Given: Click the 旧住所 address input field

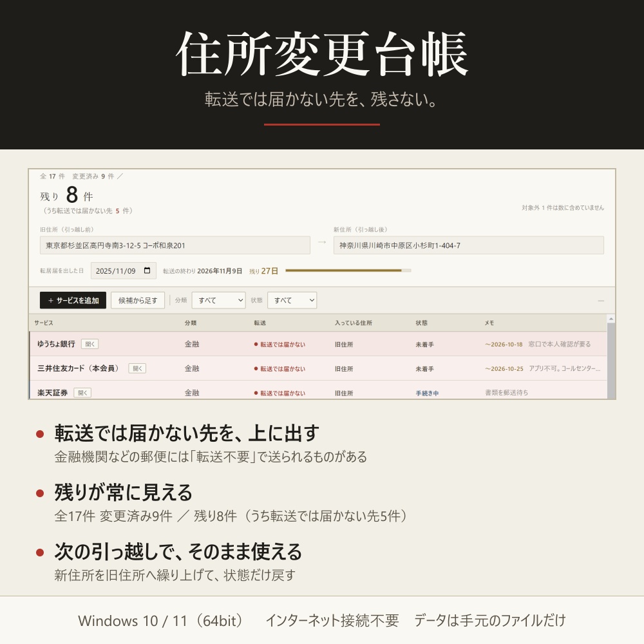Looking at the screenshot, I should (x=175, y=245).
